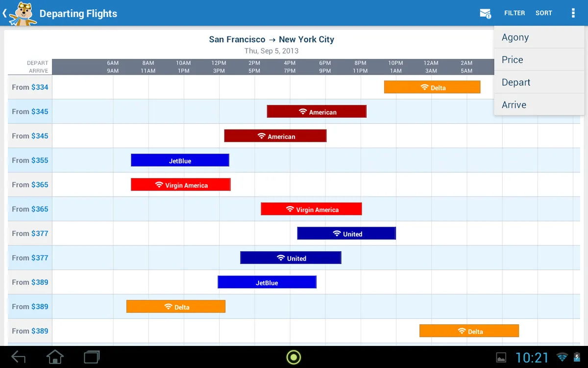Image resolution: width=588 pixels, height=368 pixels.
Task: Sort flights by Price
Action: (x=539, y=60)
